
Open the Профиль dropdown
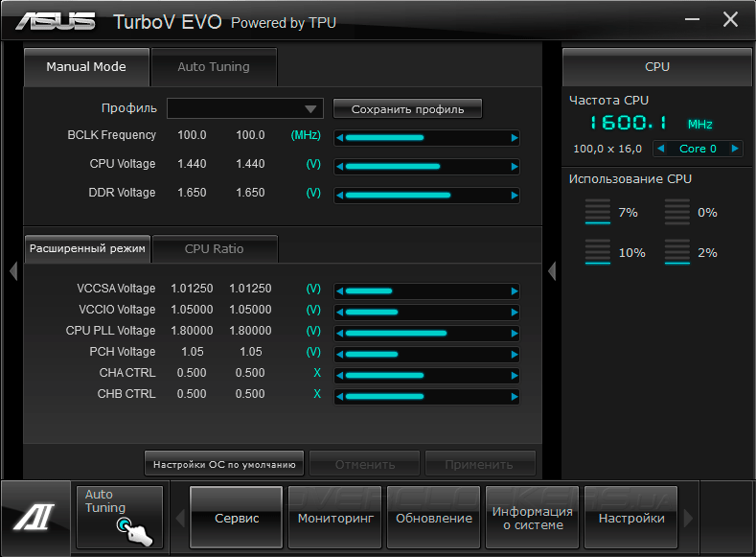245,108
